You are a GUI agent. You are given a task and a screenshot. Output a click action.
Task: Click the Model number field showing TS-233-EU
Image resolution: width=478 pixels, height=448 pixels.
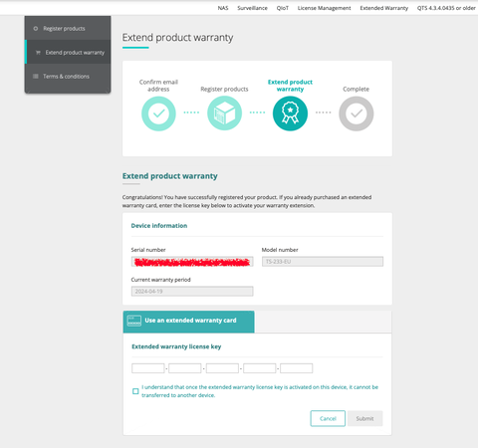[323, 262]
